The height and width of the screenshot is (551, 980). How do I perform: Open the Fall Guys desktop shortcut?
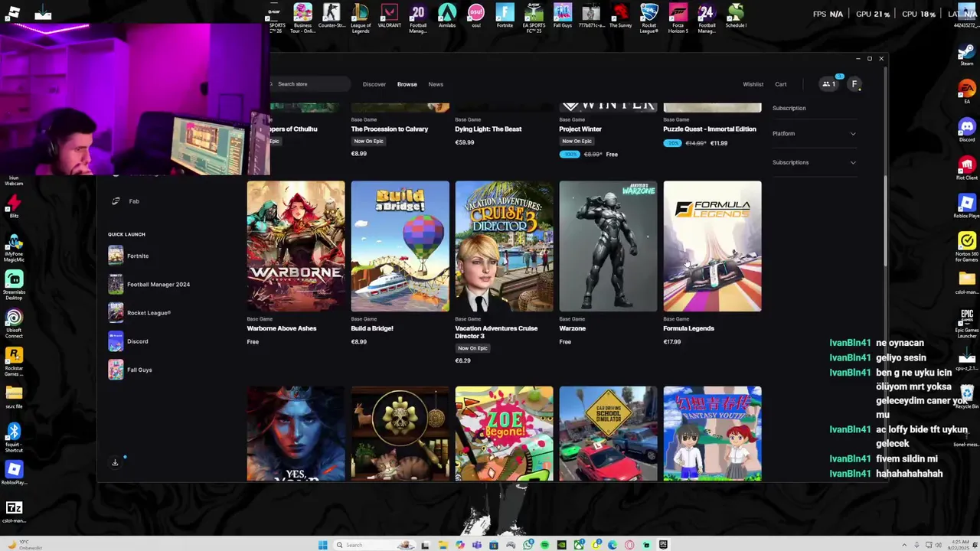(x=563, y=16)
